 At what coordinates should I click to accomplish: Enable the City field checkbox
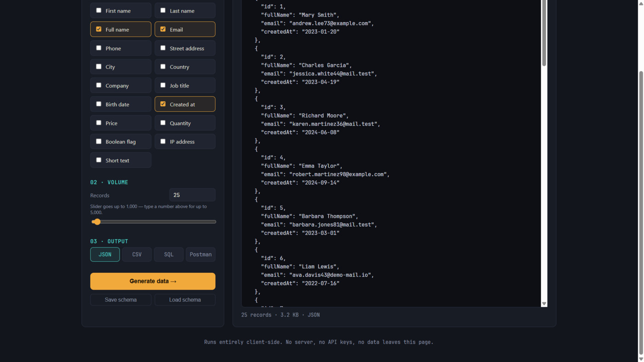tap(98, 66)
